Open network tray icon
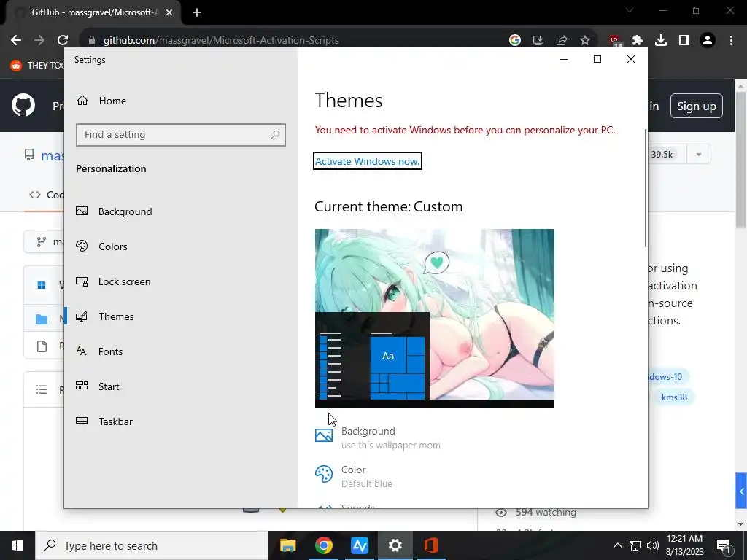The height and width of the screenshot is (560, 747). [x=635, y=545]
